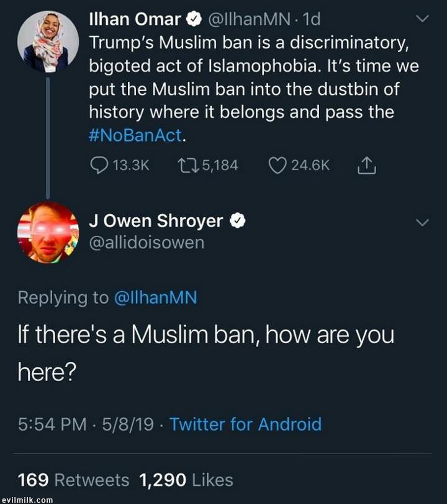The height and width of the screenshot is (504, 447).
Task: Open Ilhan Omar's profile picture
Action: (x=48, y=41)
